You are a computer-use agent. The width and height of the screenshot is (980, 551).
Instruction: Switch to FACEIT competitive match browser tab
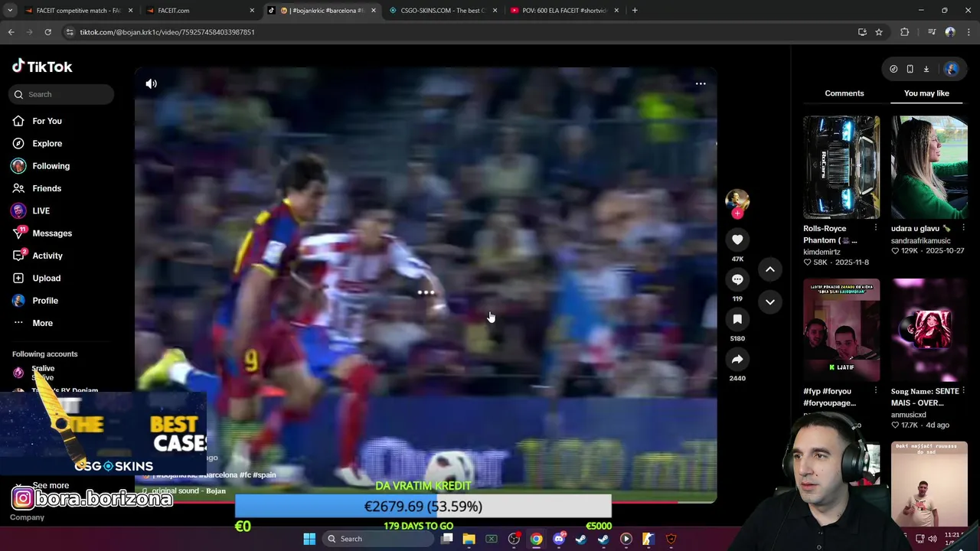click(x=79, y=11)
